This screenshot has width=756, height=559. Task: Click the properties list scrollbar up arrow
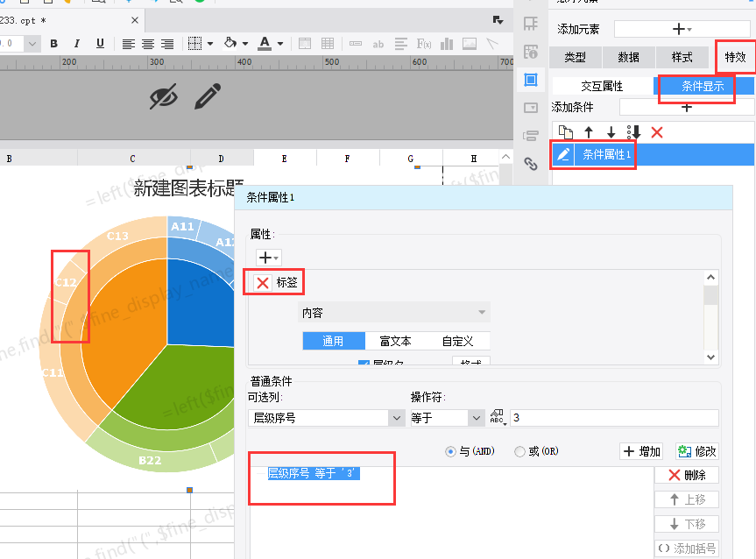coord(710,278)
